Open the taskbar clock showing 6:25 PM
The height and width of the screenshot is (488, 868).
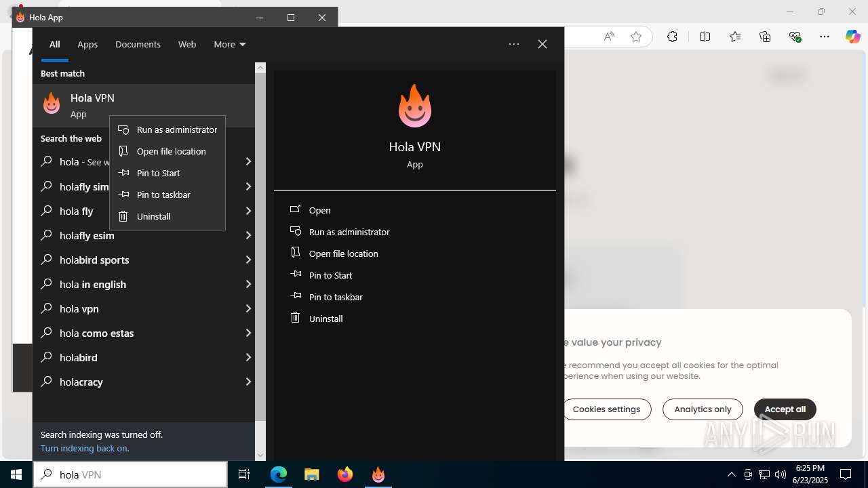(810, 474)
